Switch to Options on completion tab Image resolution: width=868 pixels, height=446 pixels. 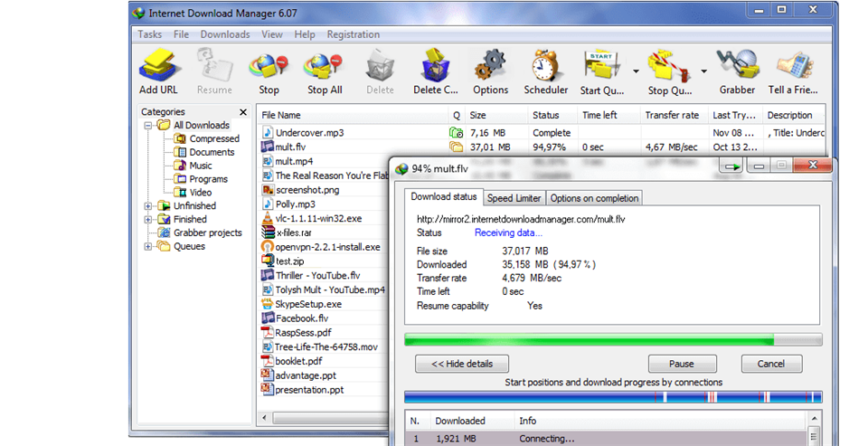(594, 198)
